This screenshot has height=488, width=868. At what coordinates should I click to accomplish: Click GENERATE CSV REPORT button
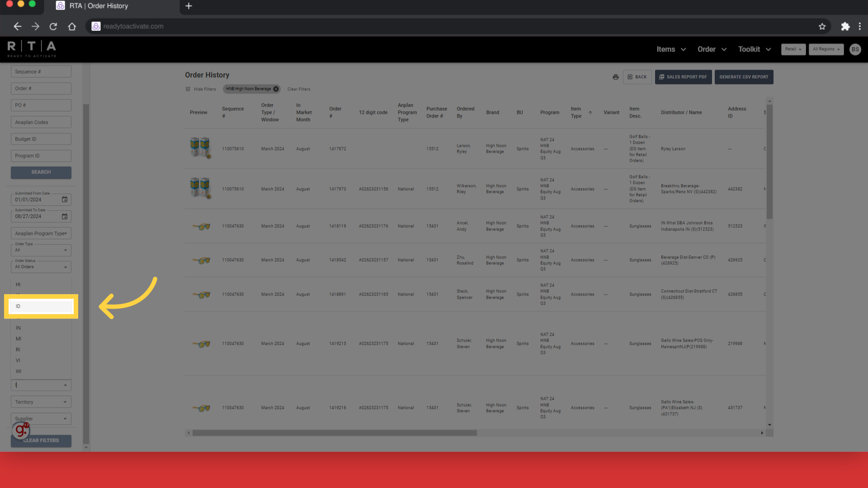click(x=744, y=77)
